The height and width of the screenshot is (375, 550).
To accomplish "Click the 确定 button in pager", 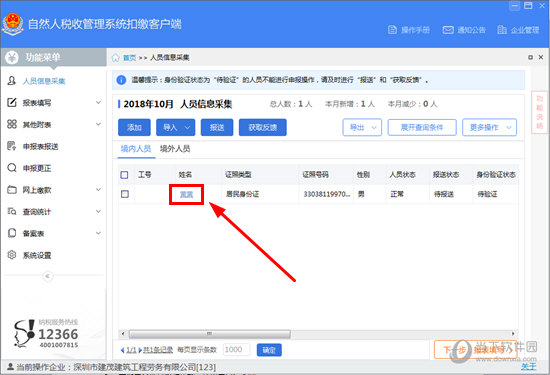I will (x=269, y=350).
